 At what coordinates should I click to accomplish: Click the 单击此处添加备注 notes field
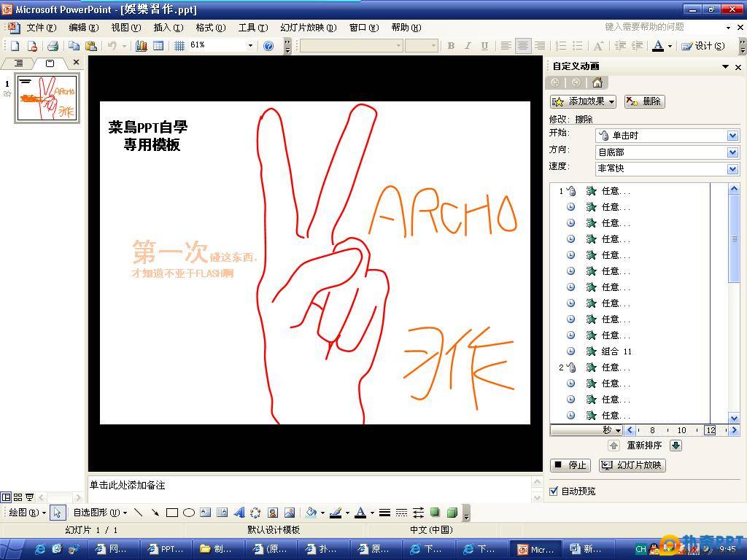click(x=309, y=489)
